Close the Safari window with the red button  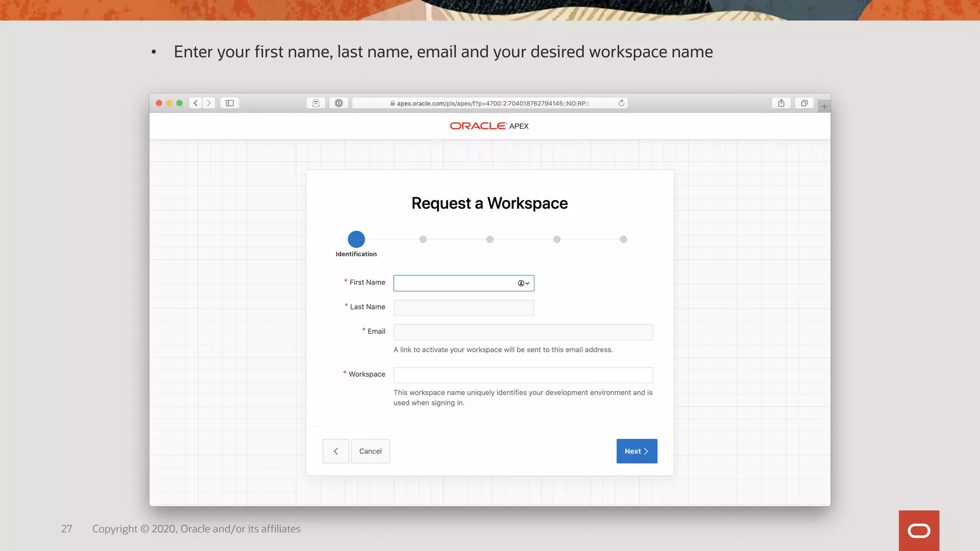tap(159, 103)
